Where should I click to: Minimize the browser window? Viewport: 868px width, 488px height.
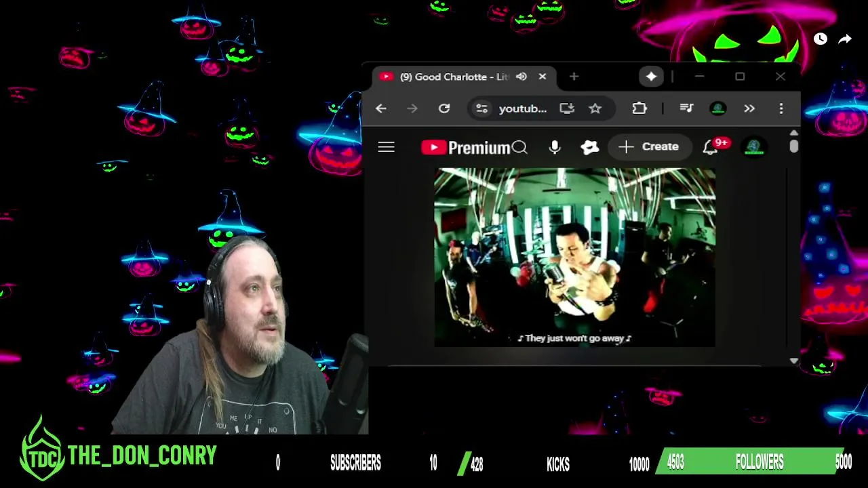click(x=699, y=77)
